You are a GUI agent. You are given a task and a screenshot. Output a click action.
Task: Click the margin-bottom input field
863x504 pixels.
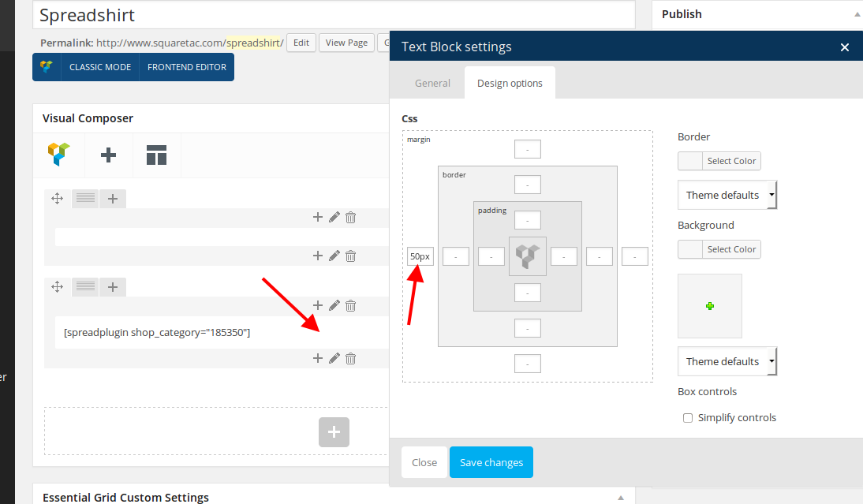click(528, 364)
